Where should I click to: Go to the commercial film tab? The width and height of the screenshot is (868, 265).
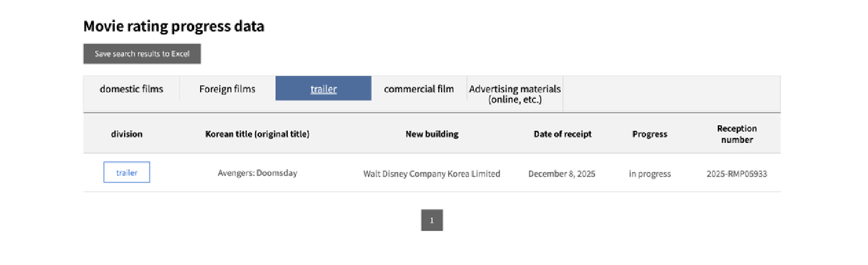(x=419, y=89)
